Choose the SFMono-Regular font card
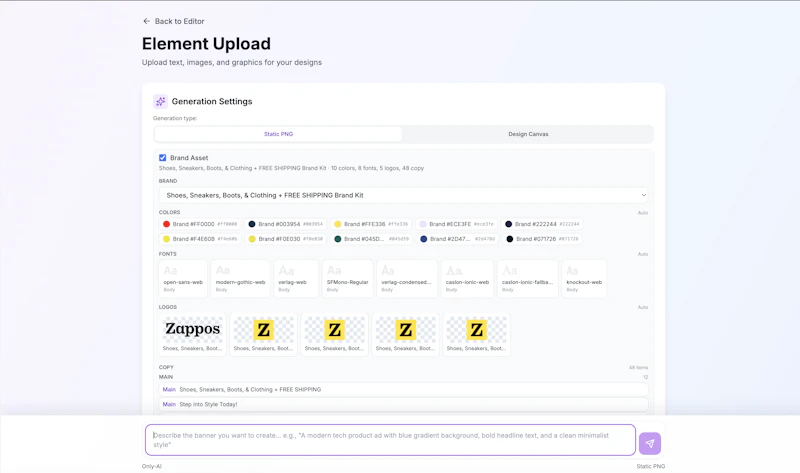Viewport: 800px width, 473px height. point(347,279)
